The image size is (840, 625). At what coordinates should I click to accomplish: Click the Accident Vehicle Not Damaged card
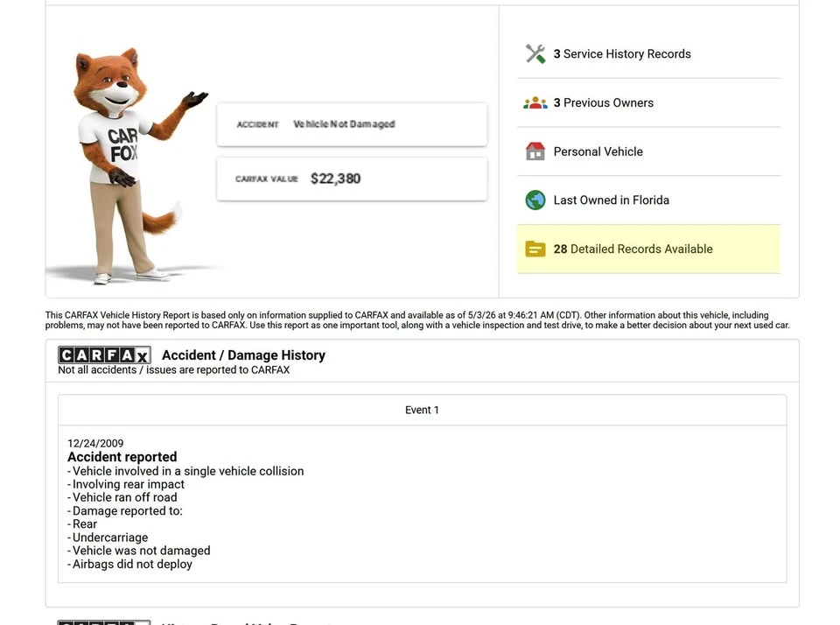352,124
